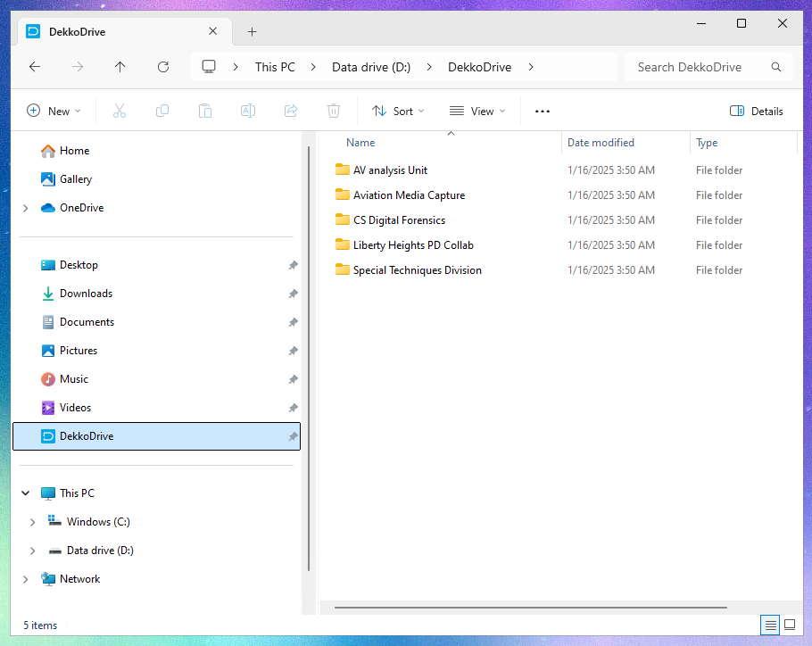Click DekkoDrive breadcrumb in address bar
The image size is (812, 646).
click(x=479, y=67)
